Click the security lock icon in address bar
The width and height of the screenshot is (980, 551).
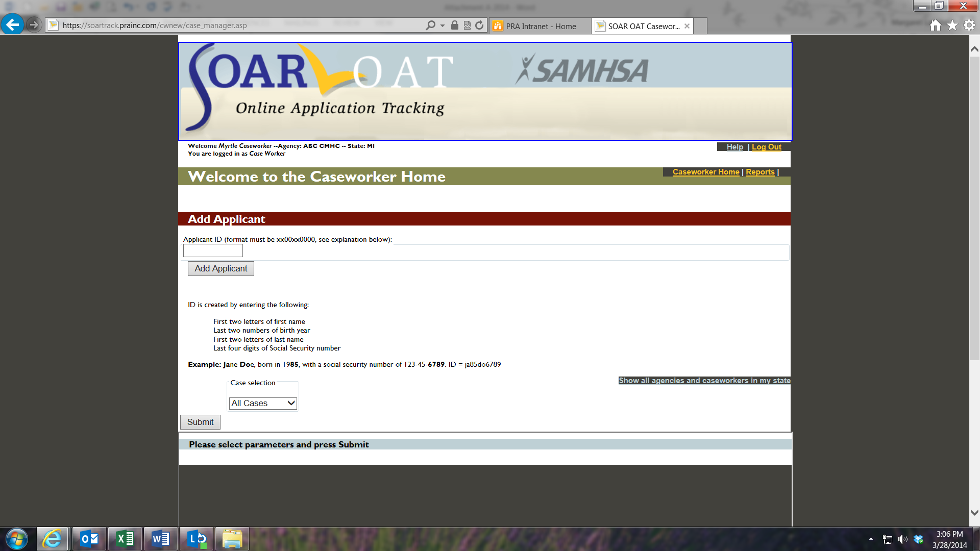click(454, 25)
